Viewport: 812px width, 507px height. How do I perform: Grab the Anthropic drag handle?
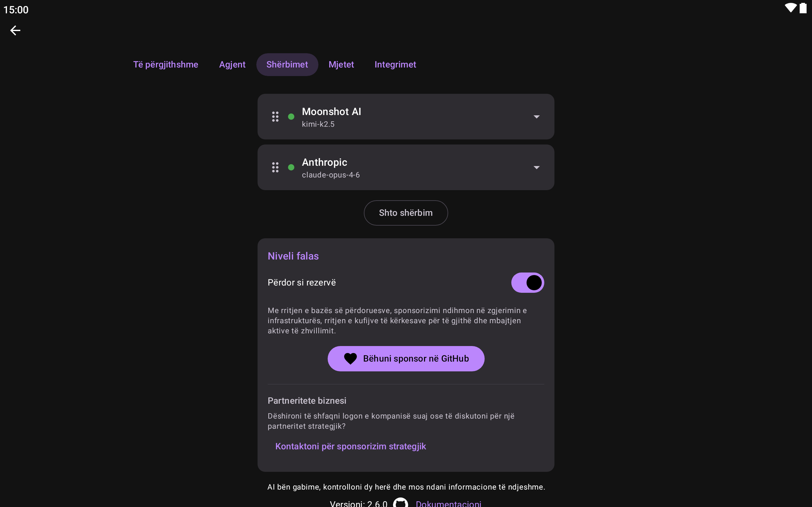[275, 167]
